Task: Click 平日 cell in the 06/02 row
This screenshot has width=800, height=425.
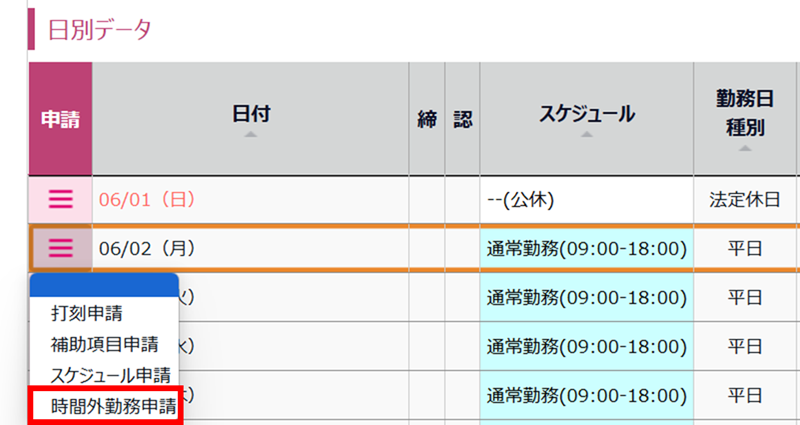Action: 745,248
